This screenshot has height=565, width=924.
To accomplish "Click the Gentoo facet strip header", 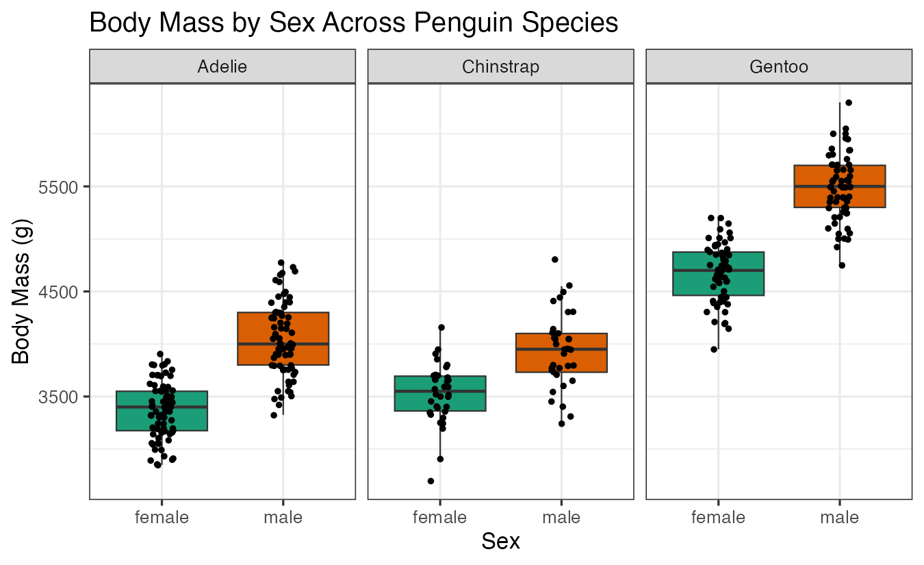I will coord(779,66).
